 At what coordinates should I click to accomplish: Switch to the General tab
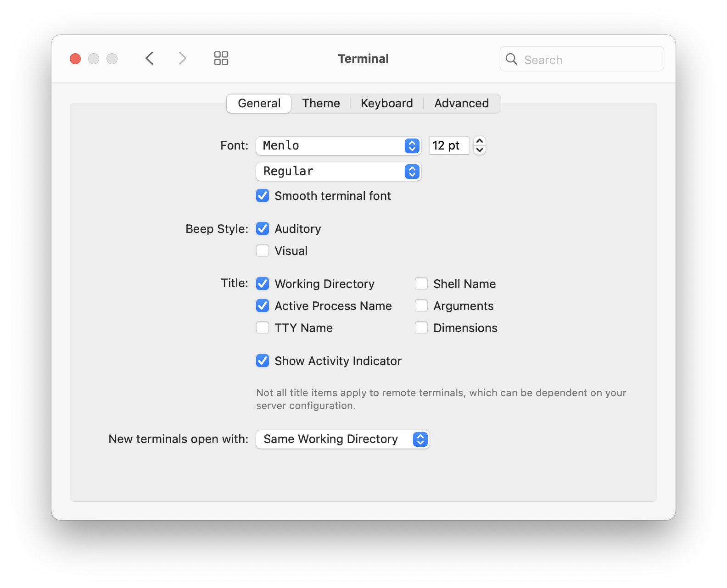[x=259, y=103]
